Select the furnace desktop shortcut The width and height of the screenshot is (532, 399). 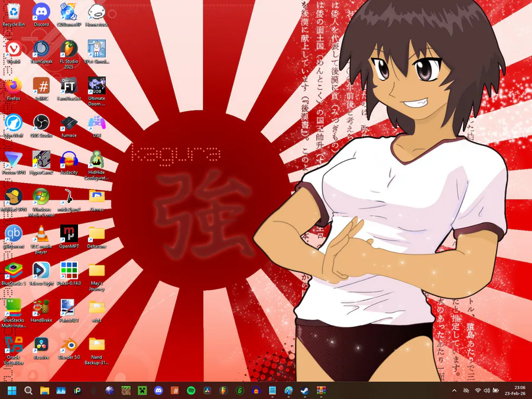(x=69, y=126)
